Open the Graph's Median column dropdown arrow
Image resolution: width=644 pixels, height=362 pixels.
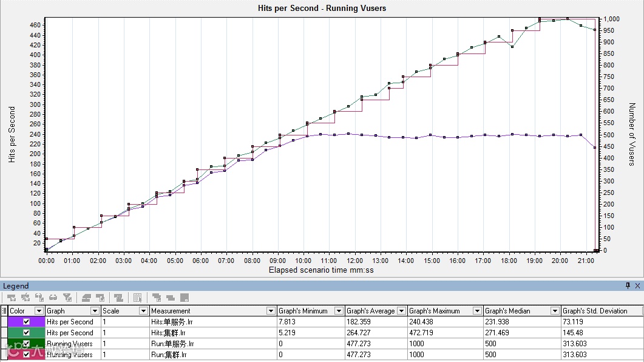[555, 310]
